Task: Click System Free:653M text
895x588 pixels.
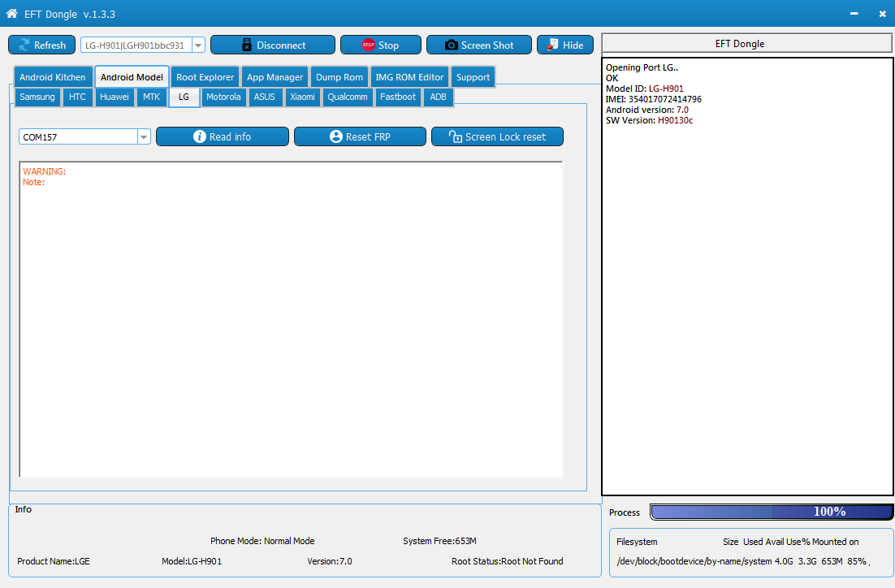Action: point(439,541)
